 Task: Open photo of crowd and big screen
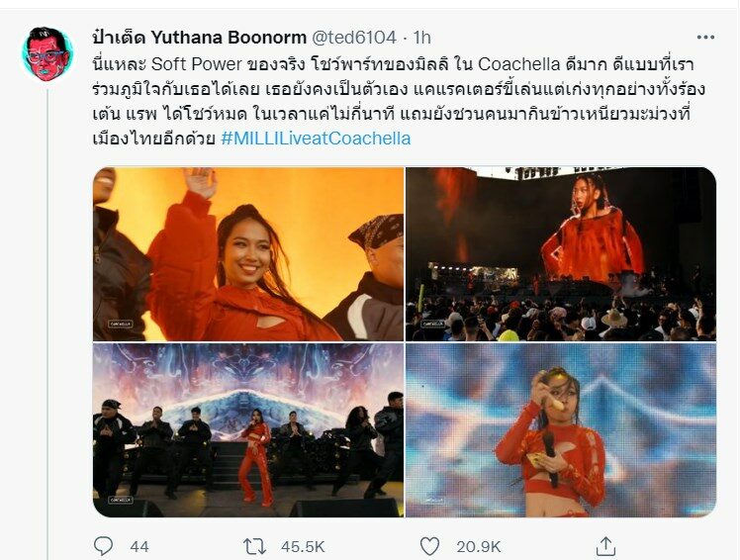tap(561, 254)
